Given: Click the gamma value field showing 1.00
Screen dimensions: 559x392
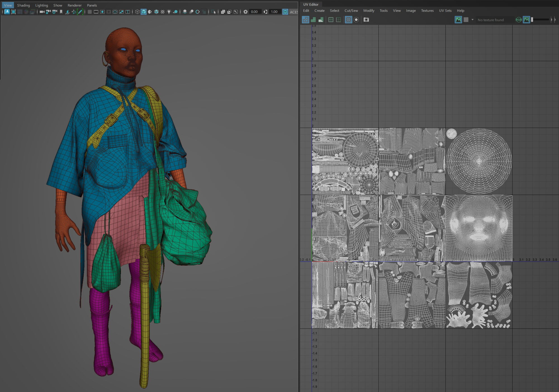Looking at the screenshot, I should (274, 12).
